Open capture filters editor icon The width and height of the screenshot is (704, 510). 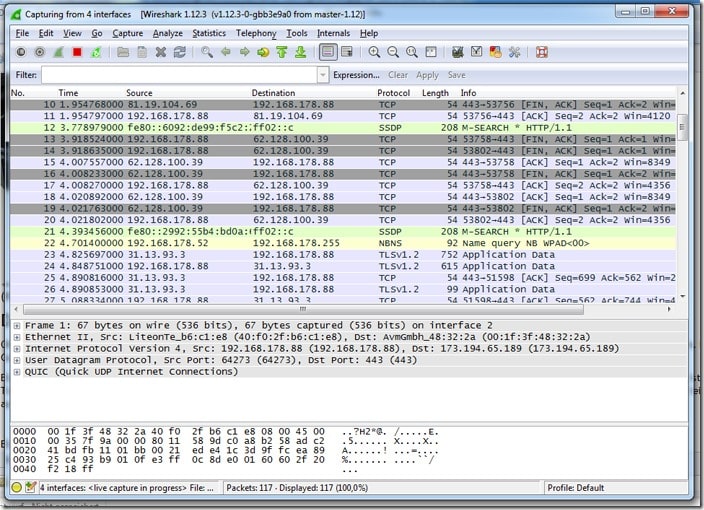(x=458, y=52)
